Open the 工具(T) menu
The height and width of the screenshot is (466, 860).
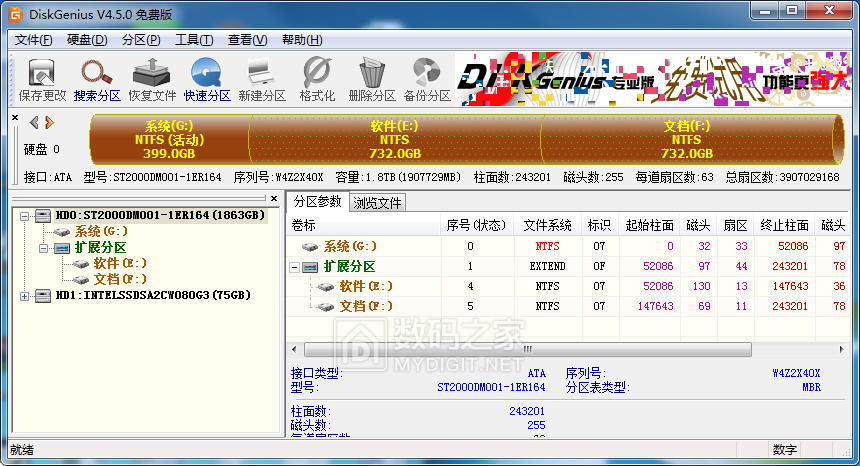click(193, 40)
